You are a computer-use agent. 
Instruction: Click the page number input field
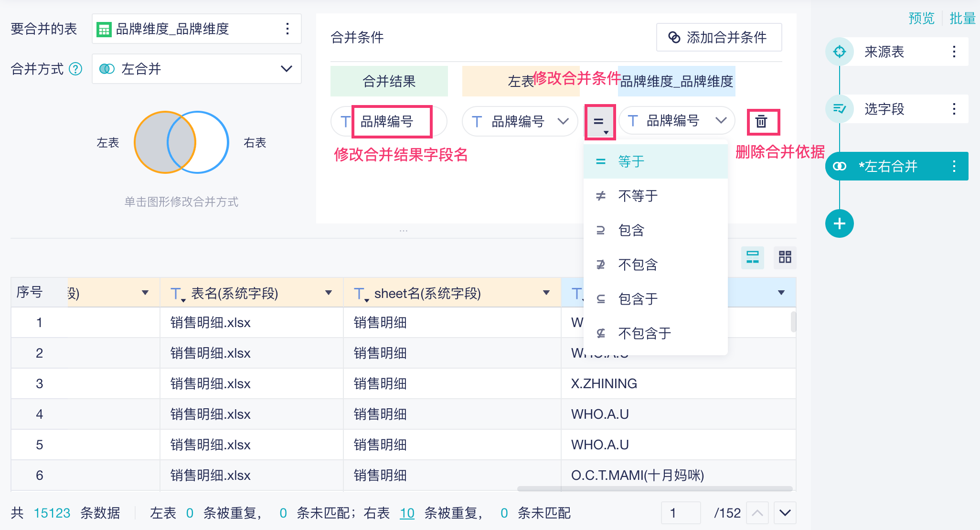680,513
